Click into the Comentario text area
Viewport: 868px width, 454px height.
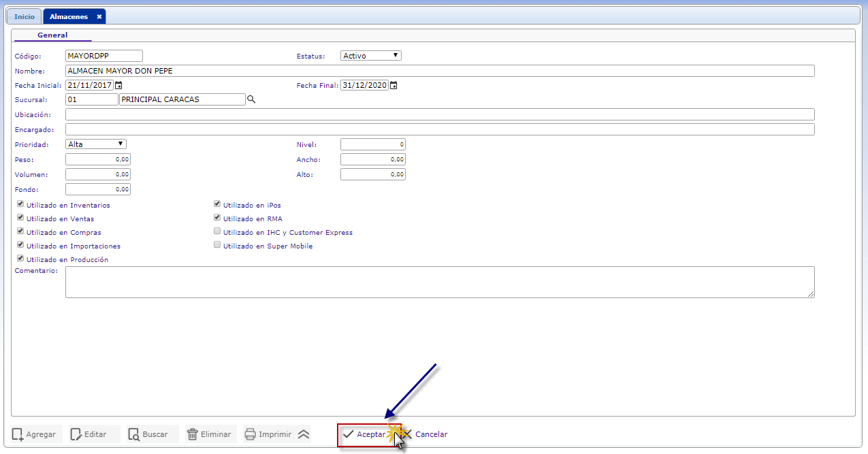439,282
